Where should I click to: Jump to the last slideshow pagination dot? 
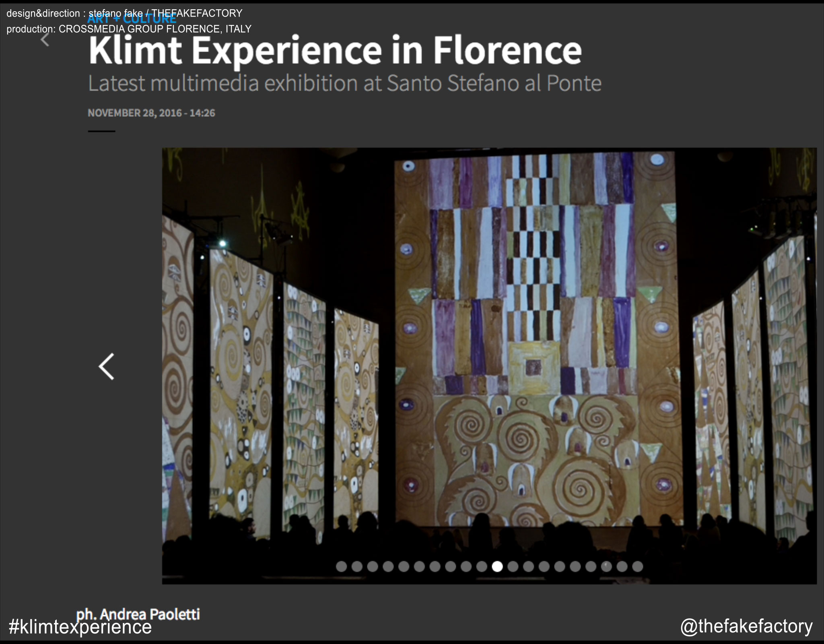pos(637,566)
